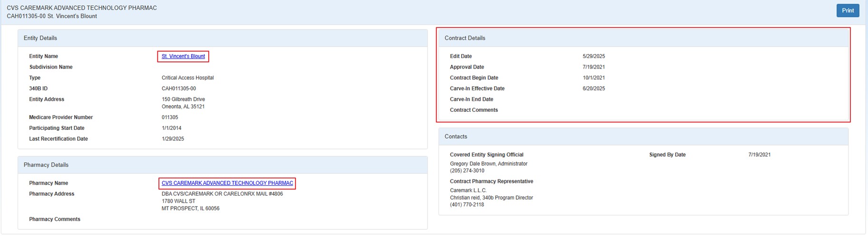This screenshot has height=236, width=868.
Task: Open CVS CAREMARK ADVANCED TECHNOLOGY PHARMAC link
Action: 227,183
